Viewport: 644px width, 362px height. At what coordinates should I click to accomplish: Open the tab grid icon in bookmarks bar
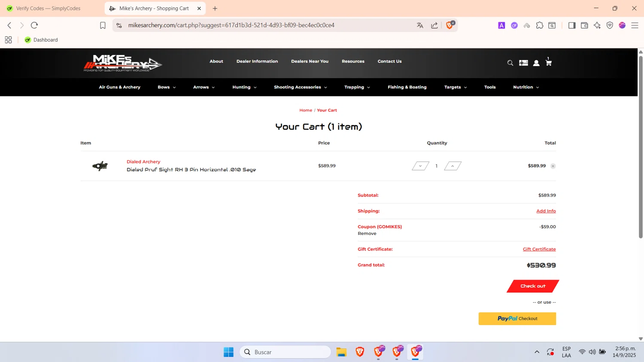click(x=8, y=40)
